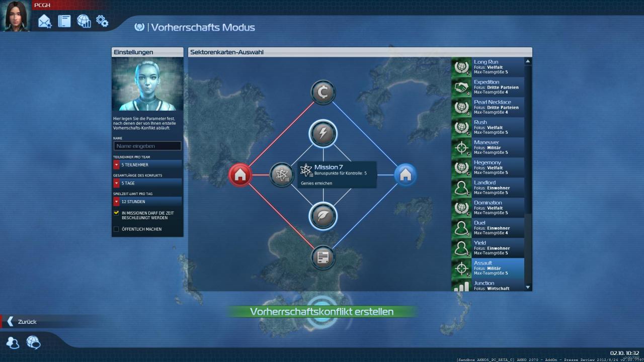The height and width of the screenshot is (362, 644).
Task: Choose the Domination sector map
Action: [488, 208]
